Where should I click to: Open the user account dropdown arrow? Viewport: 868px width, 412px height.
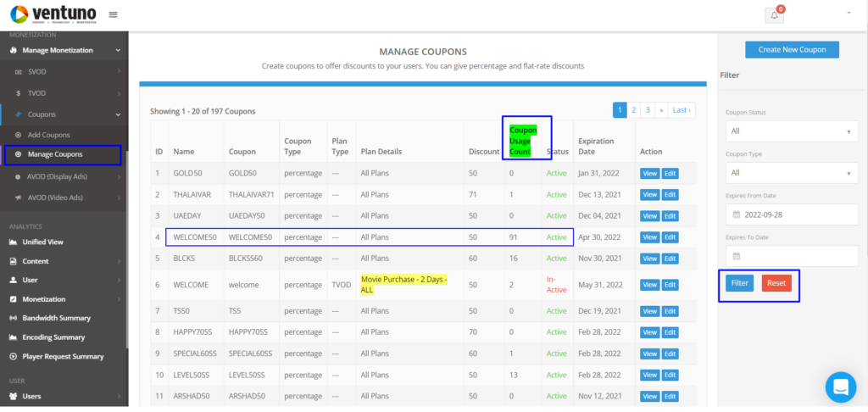point(849,13)
